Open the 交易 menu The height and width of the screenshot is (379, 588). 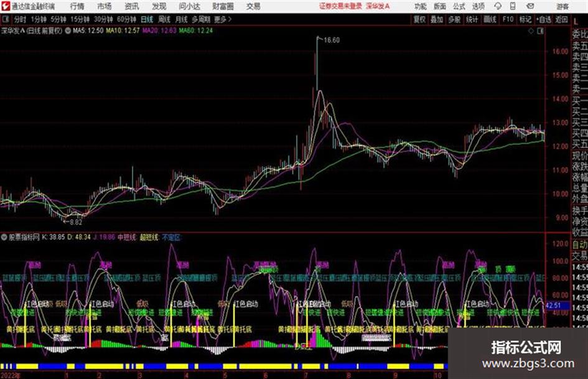point(253,6)
